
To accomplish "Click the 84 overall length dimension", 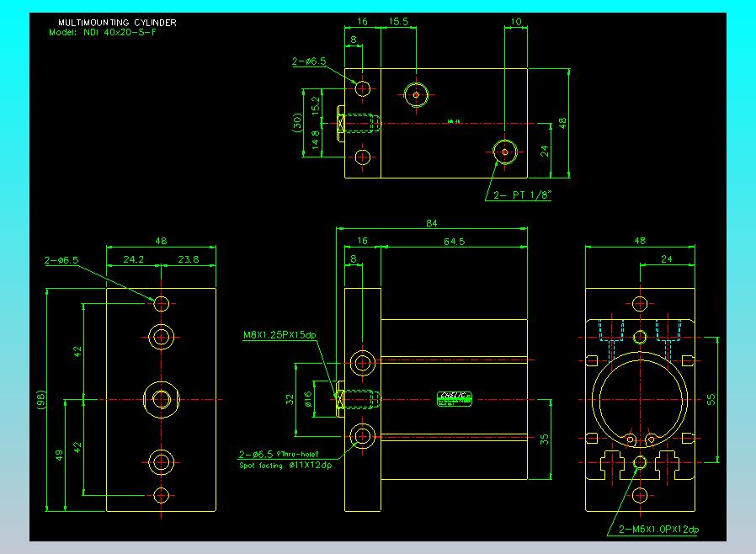I will click(432, 224).
